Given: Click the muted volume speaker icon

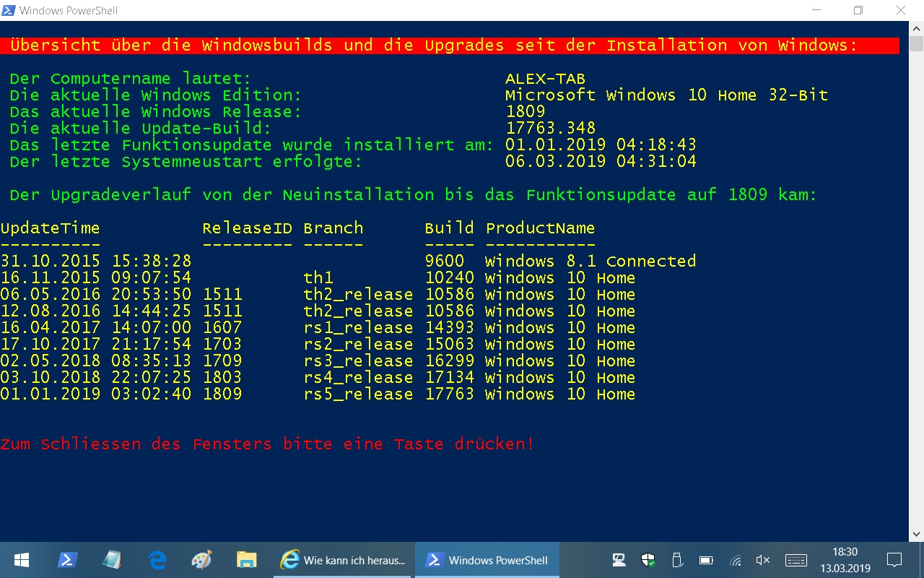Looking at the screenshot, I should click(x=763, y=560).
